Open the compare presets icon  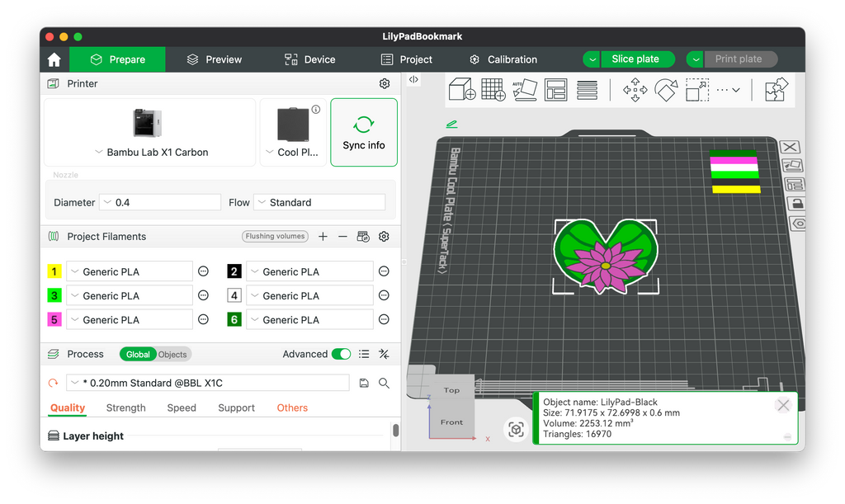click(x=384, y=354)
